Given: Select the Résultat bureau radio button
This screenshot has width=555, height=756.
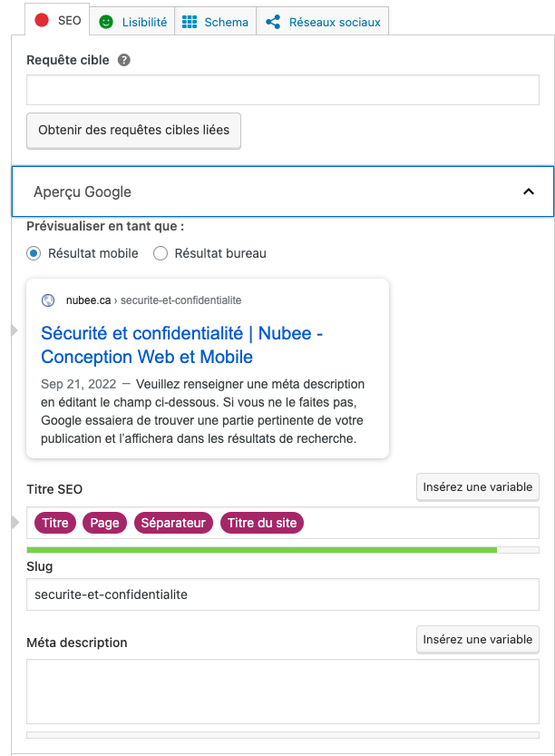Looking at the screenshot, I should point(161,253).
